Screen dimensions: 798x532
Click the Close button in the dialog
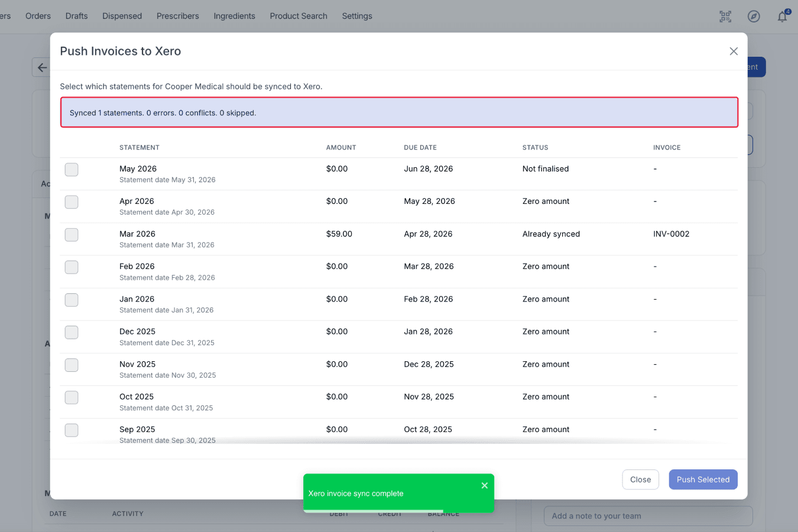[640, 479]
